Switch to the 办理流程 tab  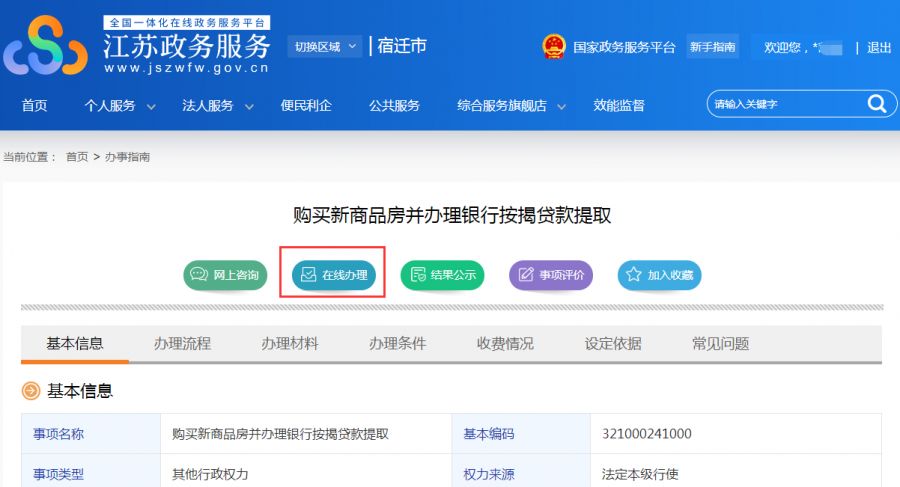click(183, 343)
